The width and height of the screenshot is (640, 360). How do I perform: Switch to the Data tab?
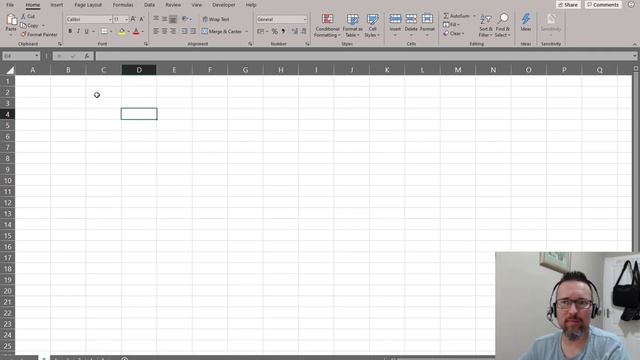pos(149,5)
